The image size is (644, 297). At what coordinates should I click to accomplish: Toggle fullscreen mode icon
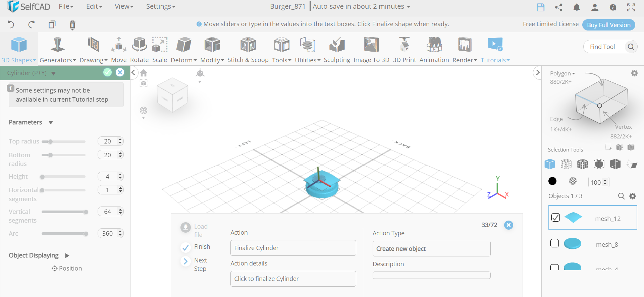click(x=631, y=7)
